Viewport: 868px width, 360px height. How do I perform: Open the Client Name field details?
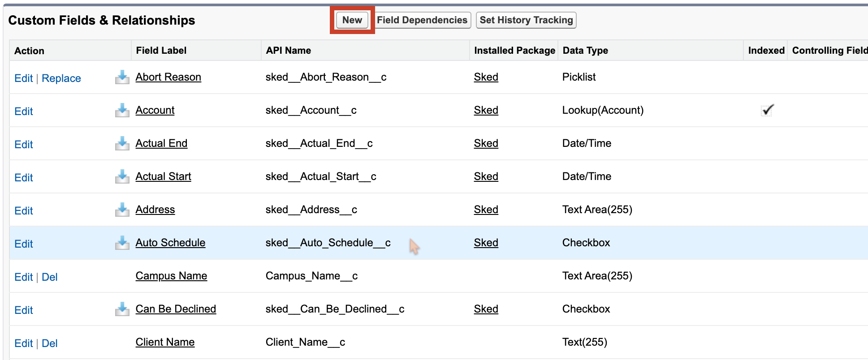(165, 342)
